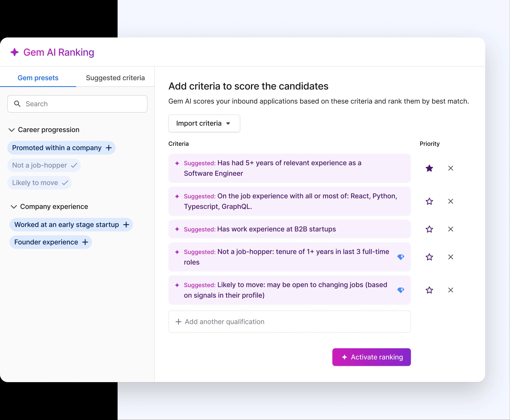Remove the 5+ years experience criterion
Image resolution: width=510 pixels, height=420 pixels.
(451, 168)
